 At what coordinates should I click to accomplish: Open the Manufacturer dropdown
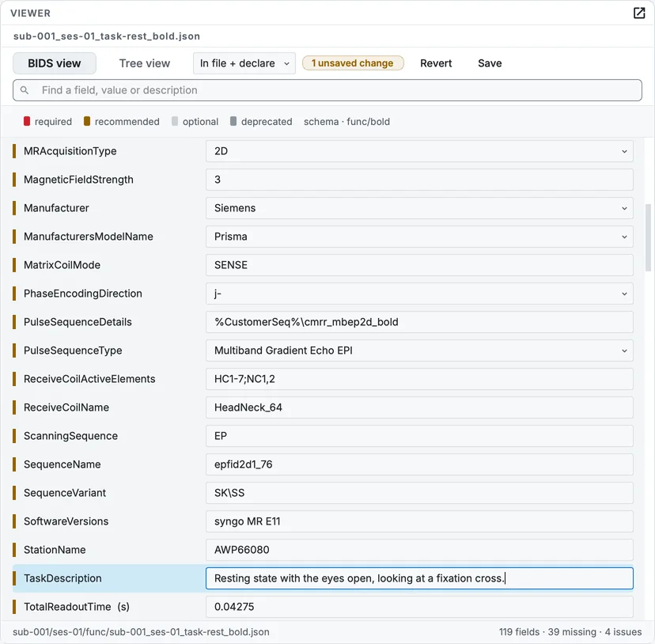[x=419, y=208]
